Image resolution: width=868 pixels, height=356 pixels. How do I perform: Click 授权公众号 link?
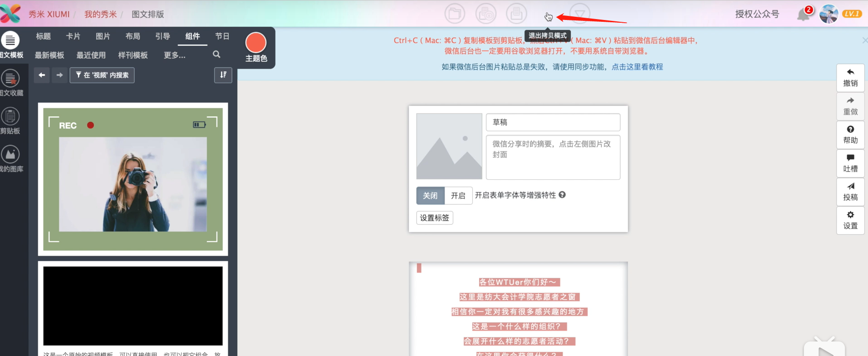click(x=757, y=14)
